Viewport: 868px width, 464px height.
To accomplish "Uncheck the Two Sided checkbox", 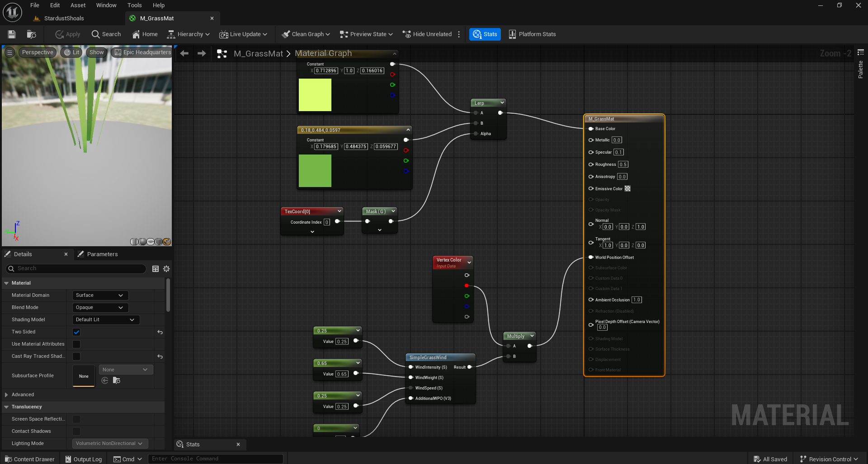I will click(76, 332).
